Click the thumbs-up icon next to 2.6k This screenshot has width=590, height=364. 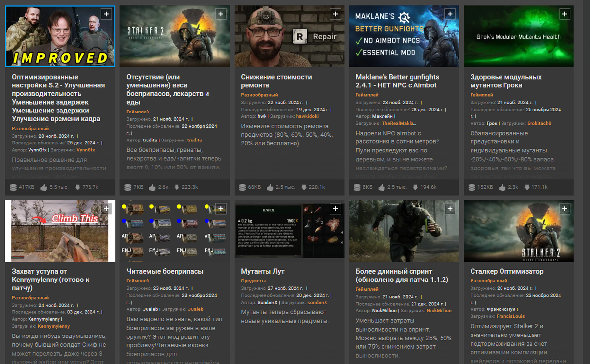(x=152, y=187)
